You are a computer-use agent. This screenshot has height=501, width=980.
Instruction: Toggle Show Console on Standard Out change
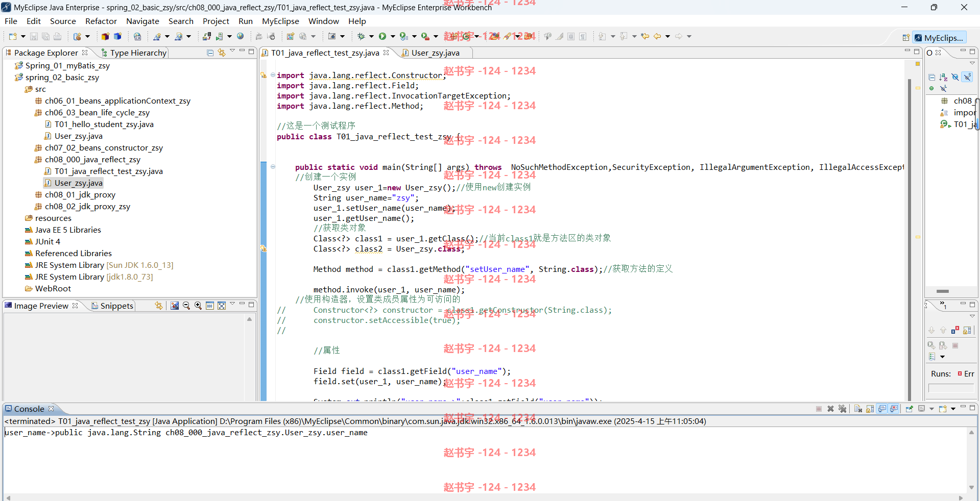(x=882, y=409)
